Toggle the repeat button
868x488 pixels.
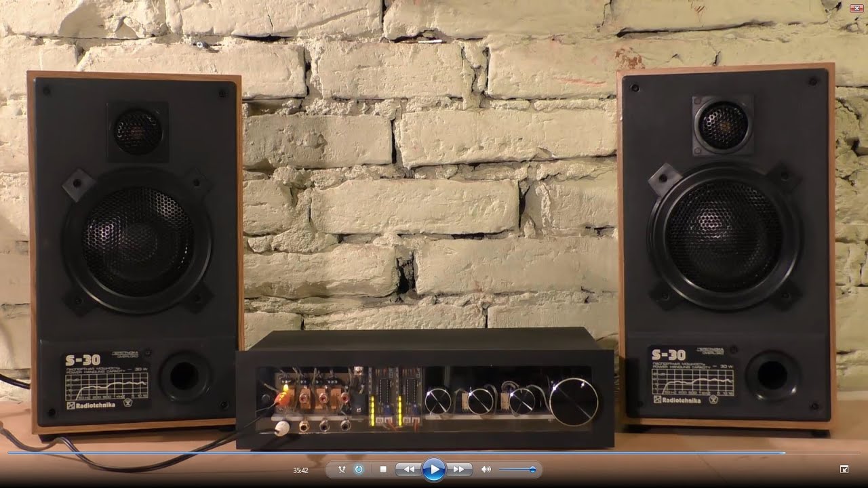pos(359,469)
